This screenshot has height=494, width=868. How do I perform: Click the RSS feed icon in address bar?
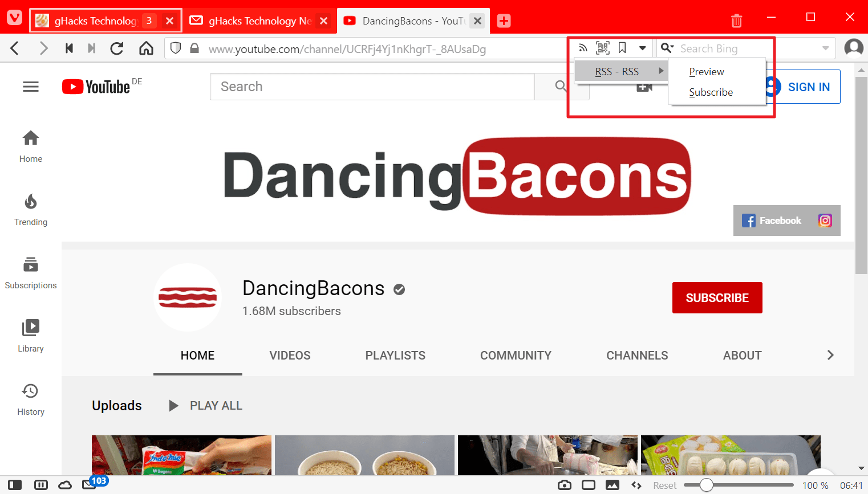click(583, 48)
